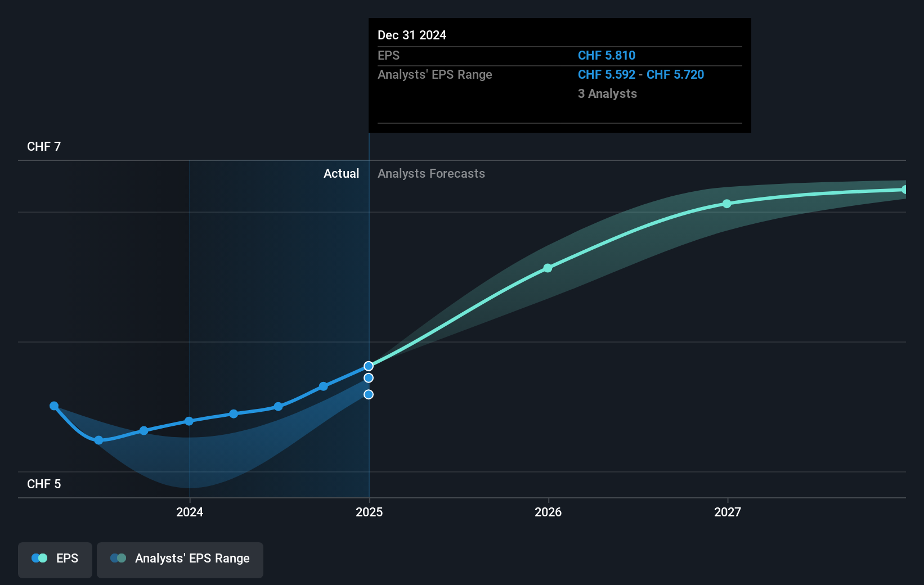Click '3 Analysts' text in tooltip
Screen dimensions: 924x585
(x=607, y=94)
